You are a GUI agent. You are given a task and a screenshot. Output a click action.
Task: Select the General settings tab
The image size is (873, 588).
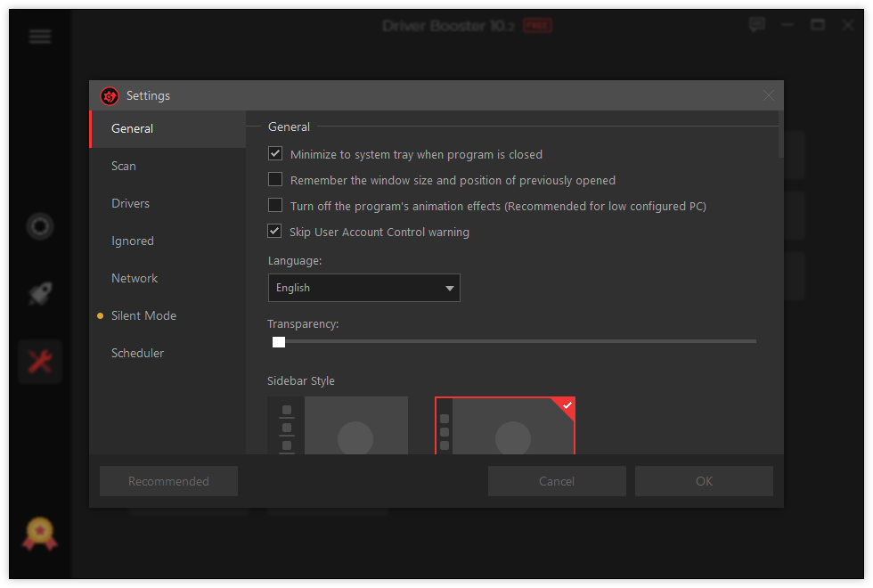[x=167, y=128]
